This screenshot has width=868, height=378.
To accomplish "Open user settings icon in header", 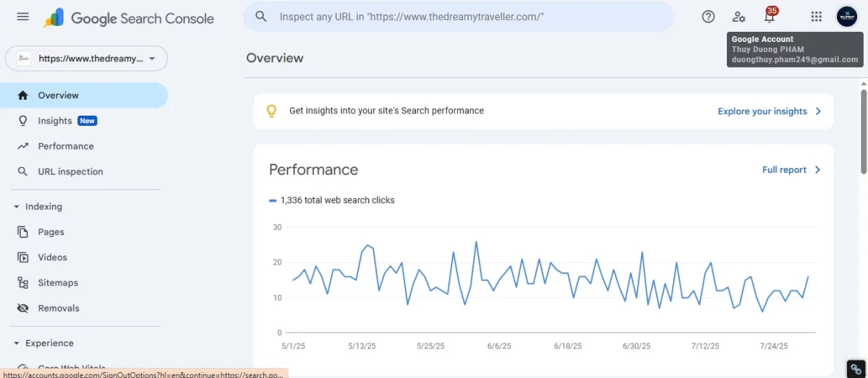I will (x=739, y=17).
